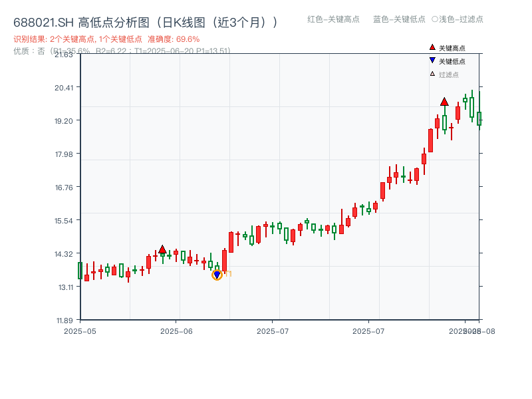
Task: Select the red key-high triangle near the chart peak
Action: [444, 103]
